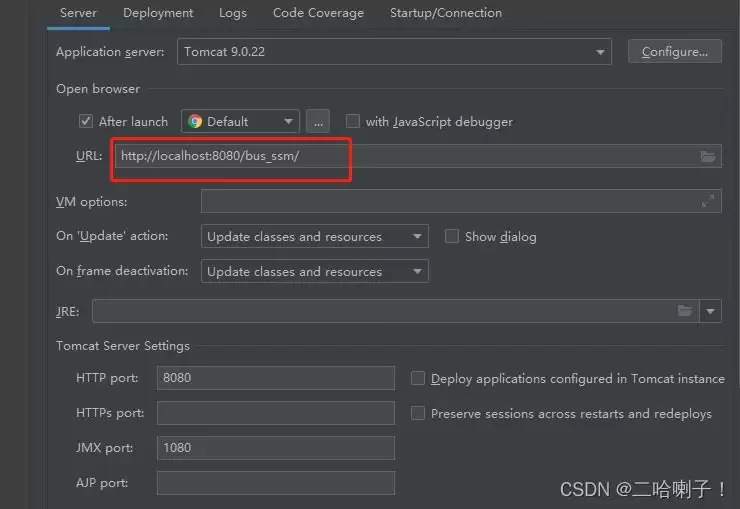Expand the Application server Tomcat 9.0.22 dropdown
Image resolution: width=740 pixels, height=509 pixels.
tap(394, 51)
